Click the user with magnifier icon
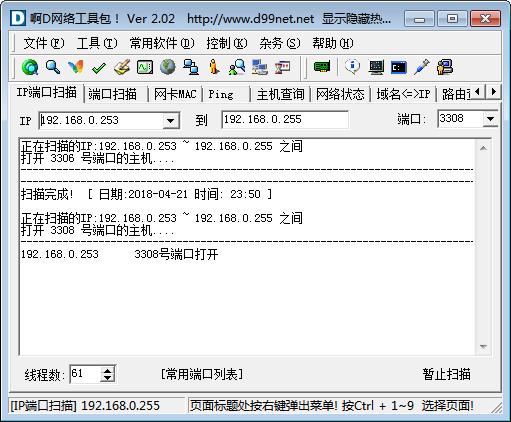This screenshot has width=511, height=422. 237,67
